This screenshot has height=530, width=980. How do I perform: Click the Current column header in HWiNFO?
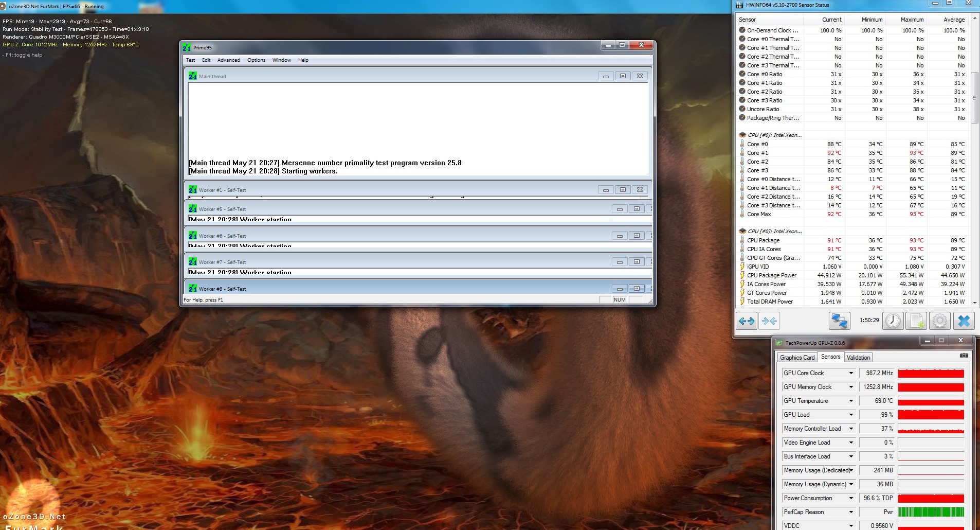coord(824,20)
